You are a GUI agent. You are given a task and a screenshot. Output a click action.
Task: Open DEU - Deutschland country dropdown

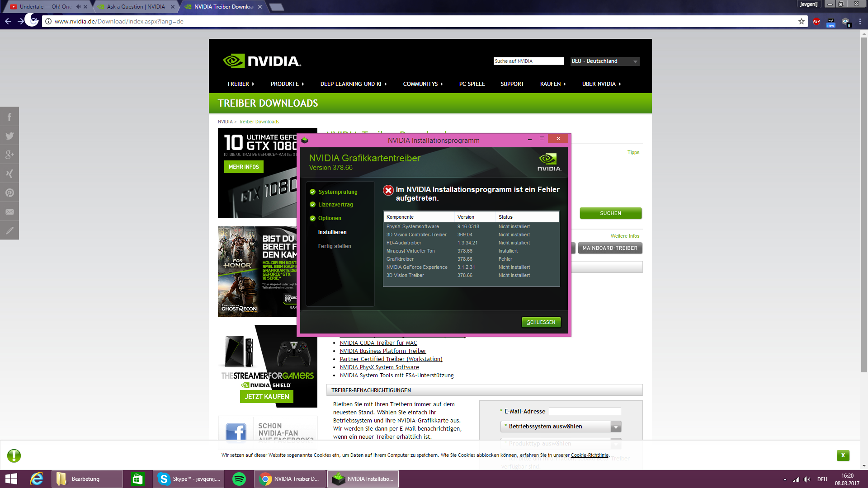pos(604,61)
